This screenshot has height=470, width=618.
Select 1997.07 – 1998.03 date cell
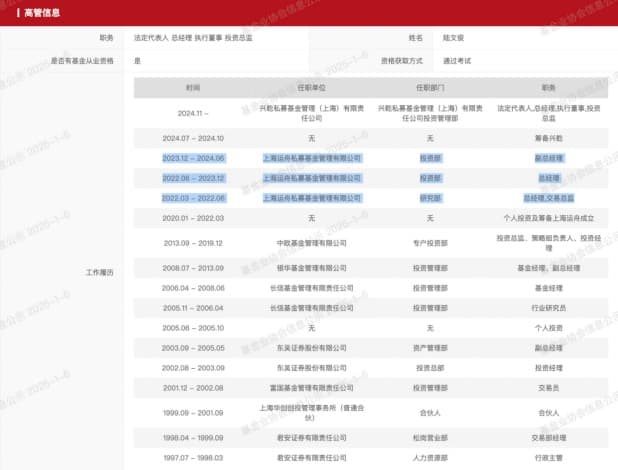(192, 460)
